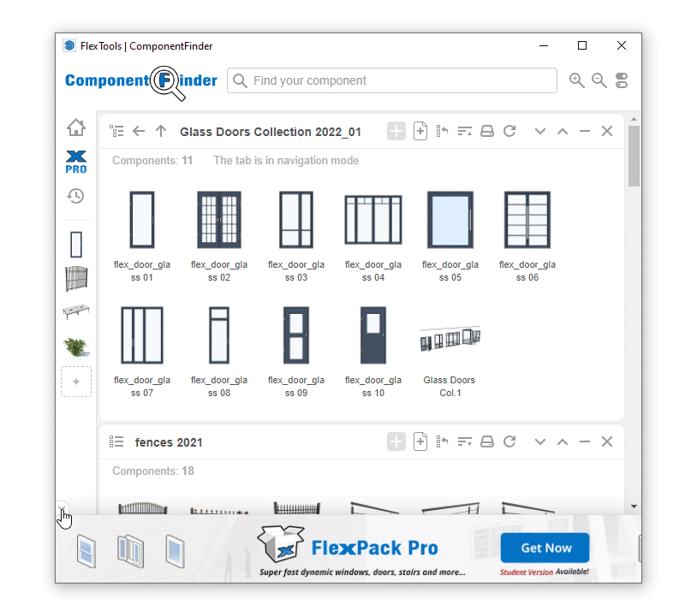The width and height of the screenshot is (685, 616).
Task: Click the drive icon in fences 2021 tab
Action: [x=487, y=441]
